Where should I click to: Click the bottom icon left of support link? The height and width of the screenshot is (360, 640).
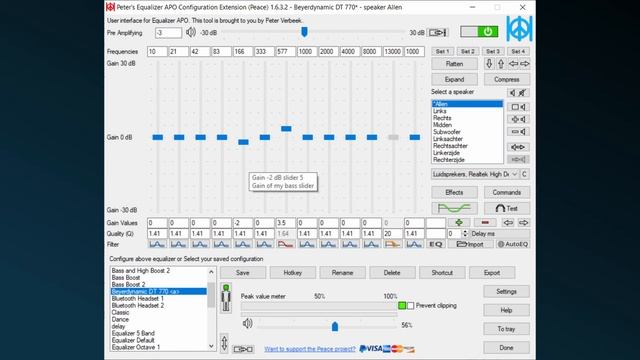(x=243, y=349)
